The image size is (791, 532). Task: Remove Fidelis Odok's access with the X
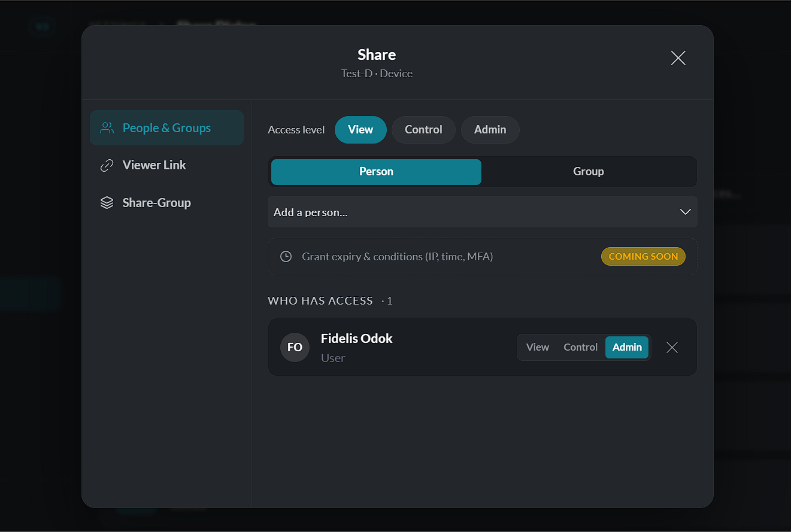pyautogui.click(x=672, y=348)
